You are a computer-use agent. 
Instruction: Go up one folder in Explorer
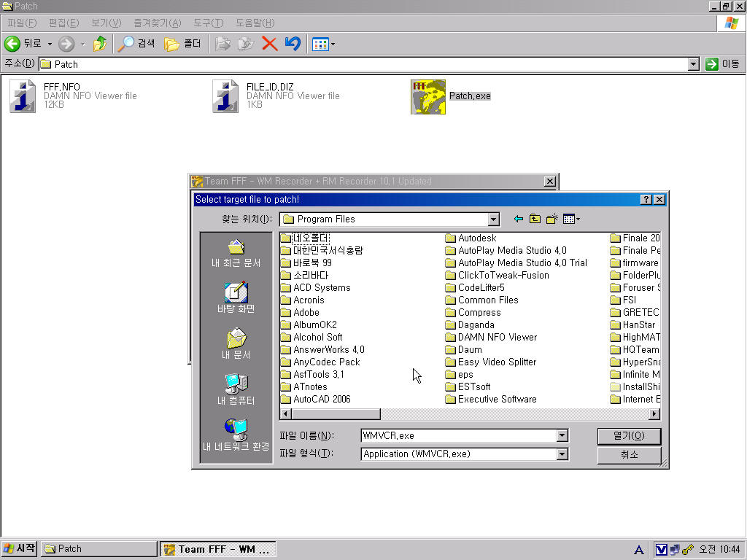tap(100, 44)
